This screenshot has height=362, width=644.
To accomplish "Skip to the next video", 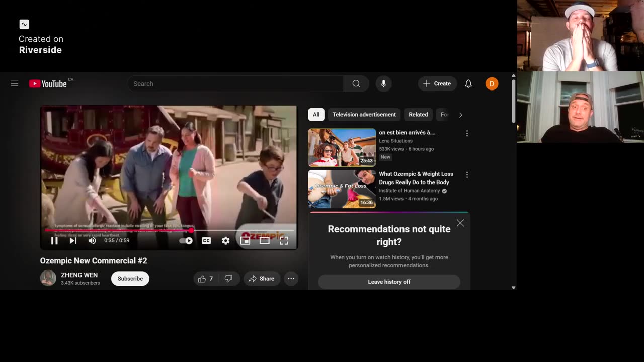I will click(73, 241).
